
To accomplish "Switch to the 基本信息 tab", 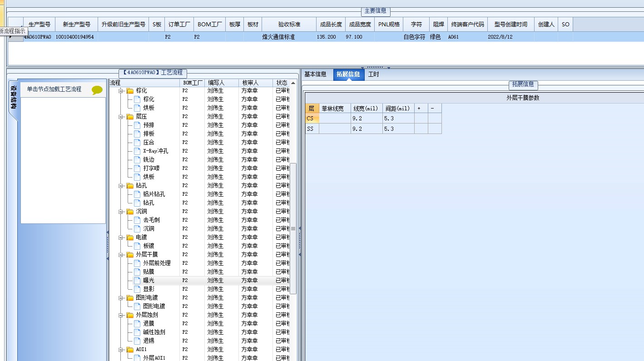I will [x=315, y=74].
